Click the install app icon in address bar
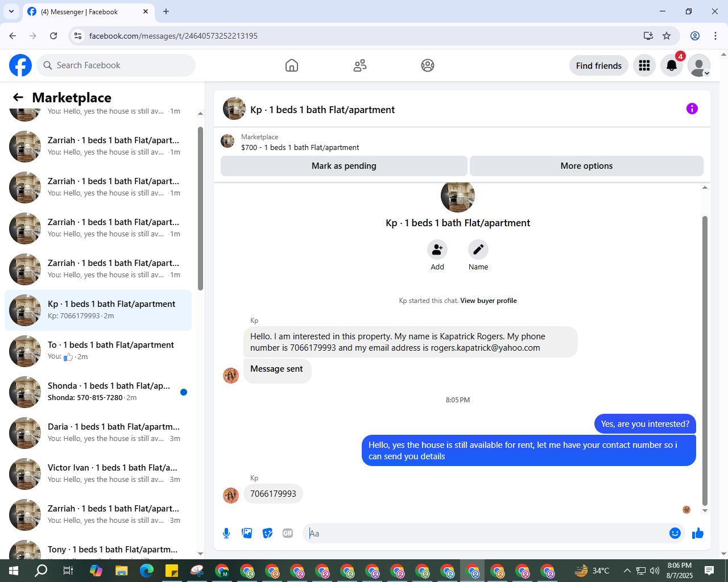Viewport: 728px width, 582px height. click(648, 36)
